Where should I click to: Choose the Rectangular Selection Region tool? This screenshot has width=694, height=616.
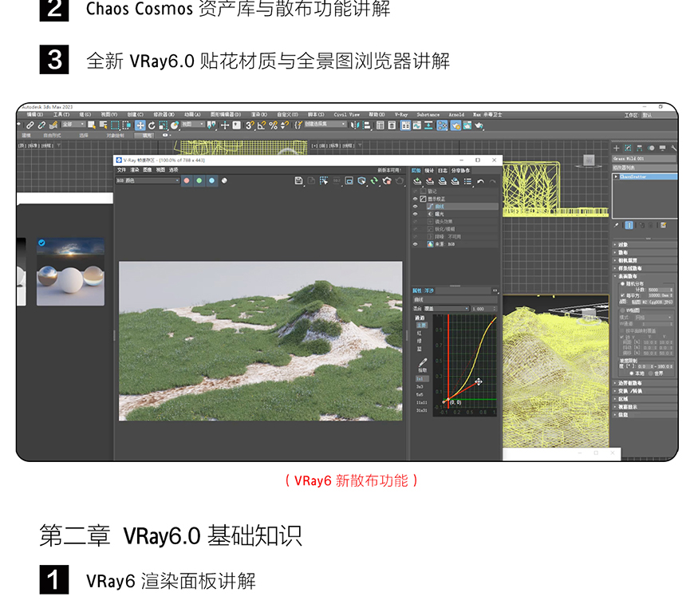[115, 126]
